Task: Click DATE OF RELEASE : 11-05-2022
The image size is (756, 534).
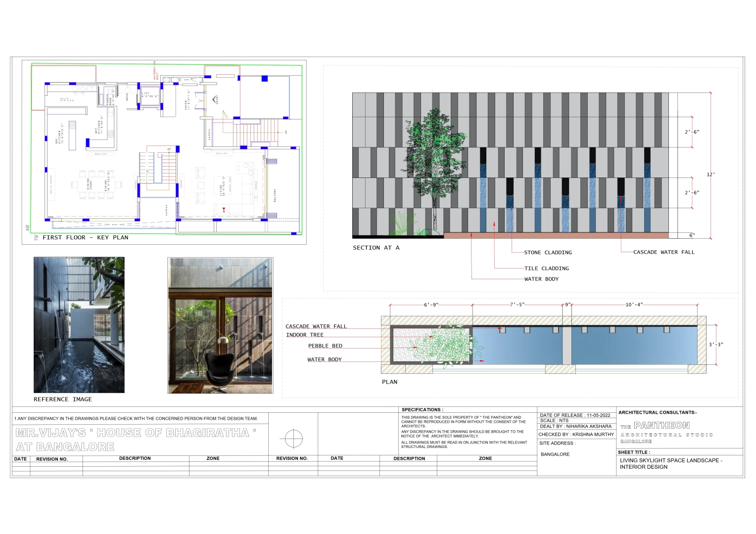Action: coord(575,415)
